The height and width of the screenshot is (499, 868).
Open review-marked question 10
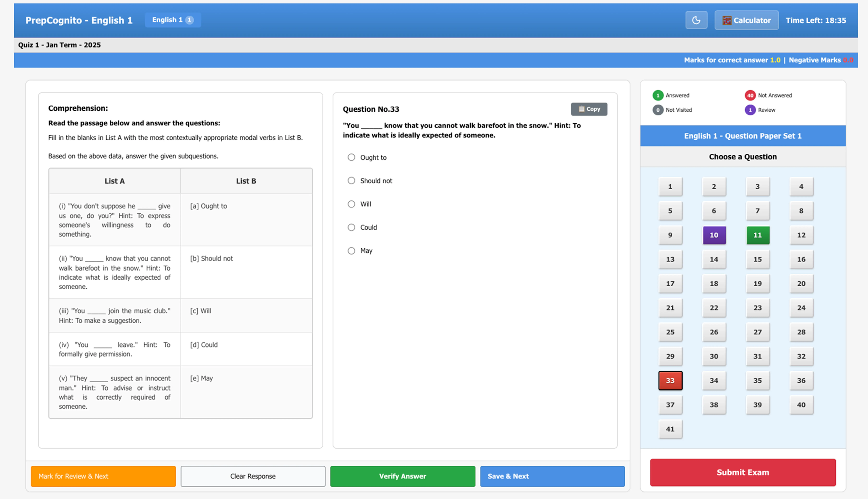(714, 235)
